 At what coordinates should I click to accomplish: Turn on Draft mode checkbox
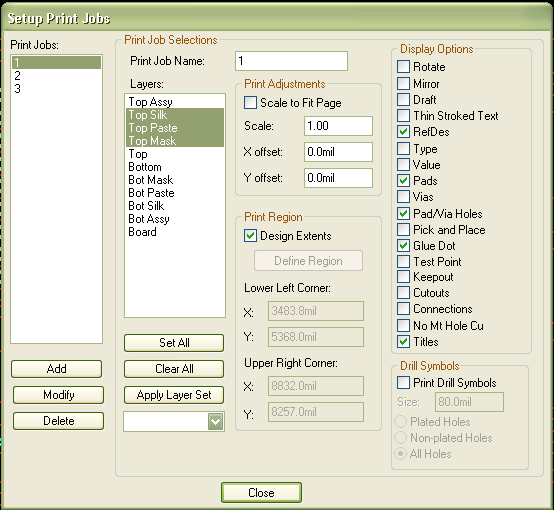point(403,100)
